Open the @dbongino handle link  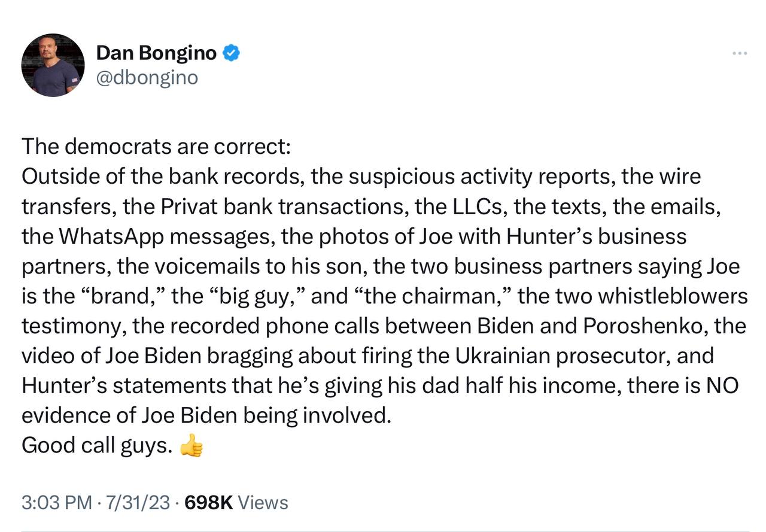coord(147,78)
